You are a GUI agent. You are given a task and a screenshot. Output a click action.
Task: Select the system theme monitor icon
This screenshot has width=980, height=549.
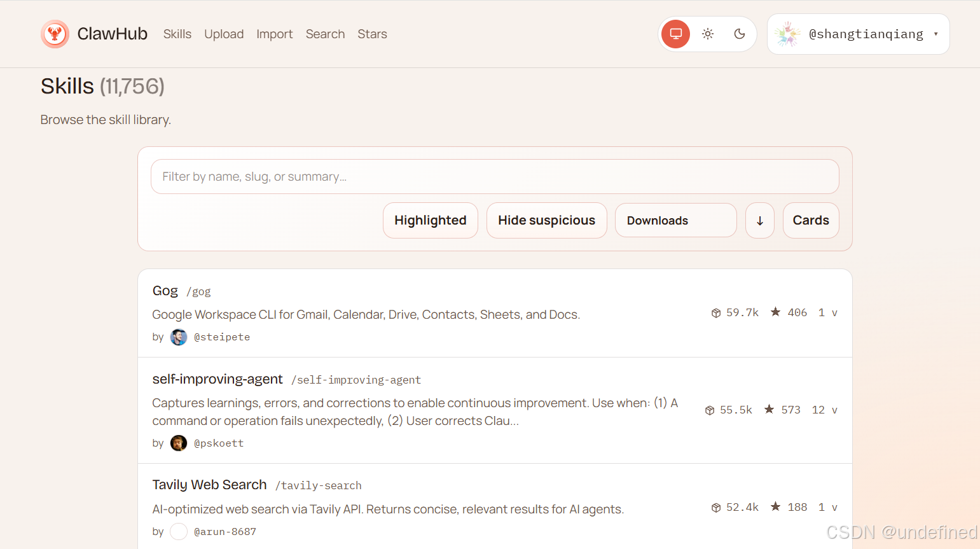[675, 34]
